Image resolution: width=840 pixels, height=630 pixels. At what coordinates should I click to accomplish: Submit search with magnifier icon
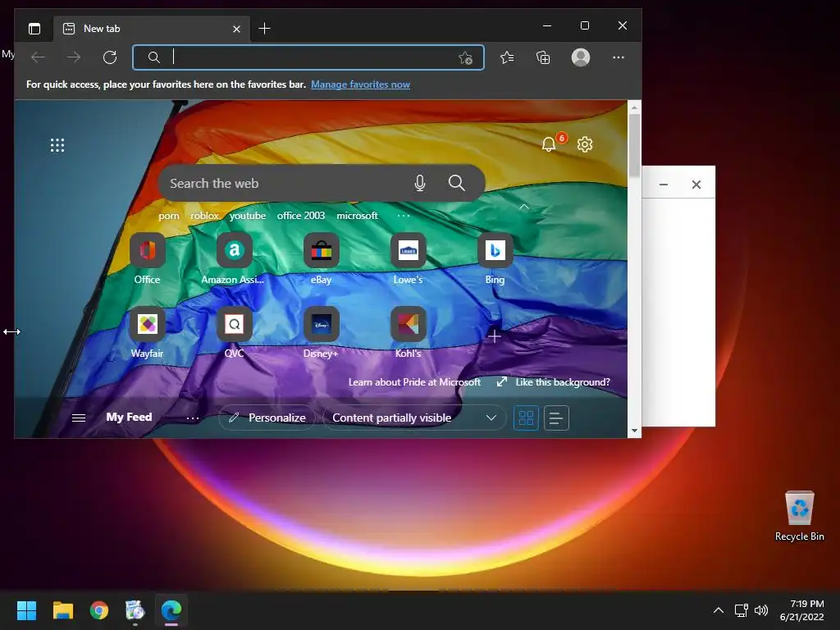456,183
